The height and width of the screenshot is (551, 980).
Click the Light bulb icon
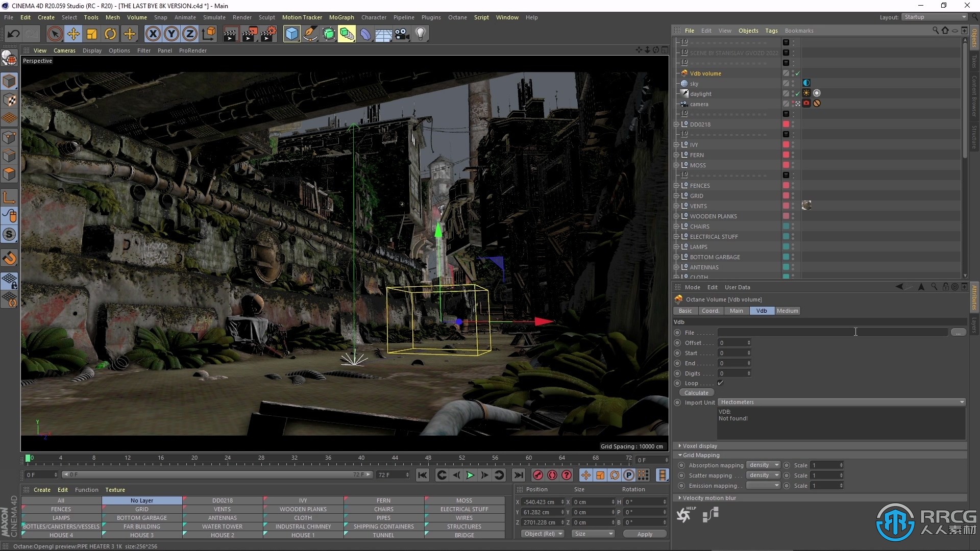coord(421,34)
